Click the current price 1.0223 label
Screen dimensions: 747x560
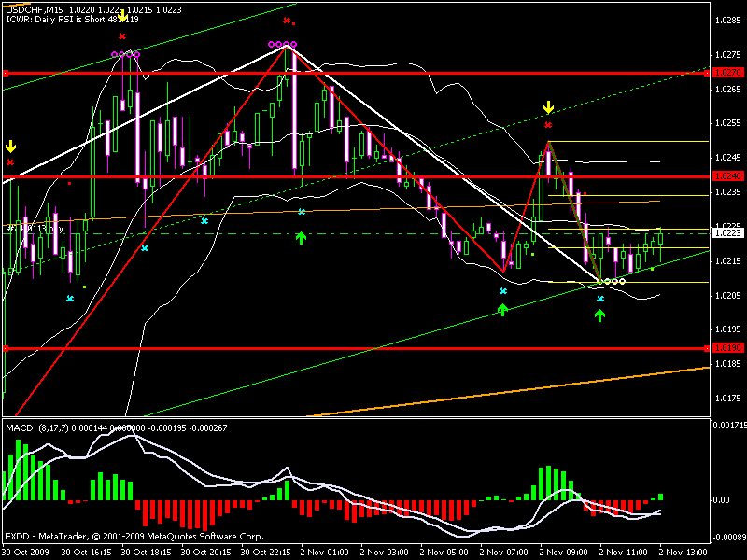click(726, 233)
